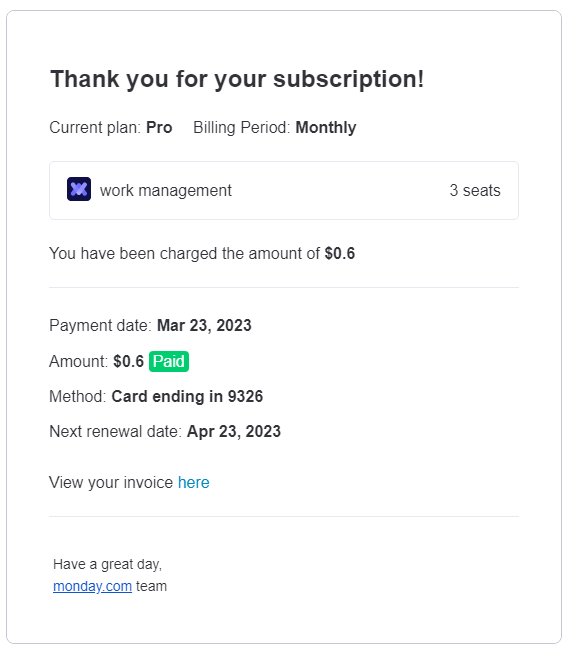Click the 'View your invoice' text
The image size is (577, 647).
coord(111,482)
